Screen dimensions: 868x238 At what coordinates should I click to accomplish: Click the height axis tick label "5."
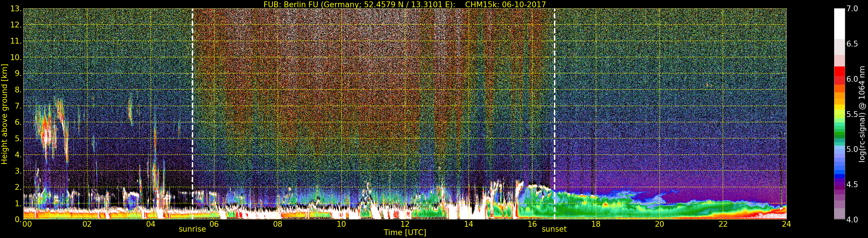pos(18,138)
